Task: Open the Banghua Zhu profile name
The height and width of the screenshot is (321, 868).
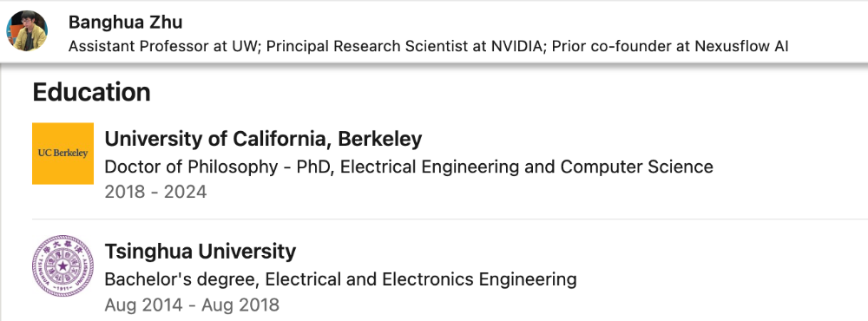Action: [x=126, y=23]
